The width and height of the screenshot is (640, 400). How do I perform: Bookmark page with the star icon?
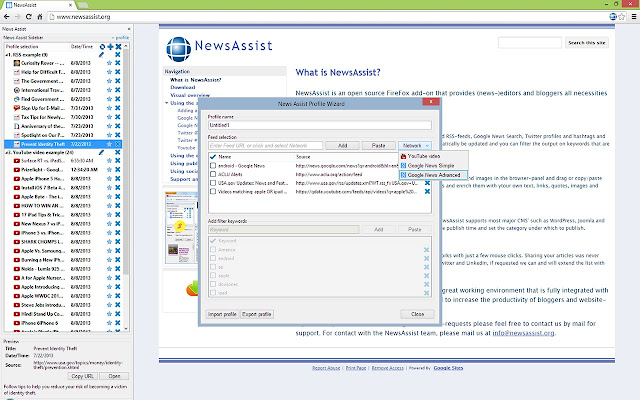[x=622, y=17]
